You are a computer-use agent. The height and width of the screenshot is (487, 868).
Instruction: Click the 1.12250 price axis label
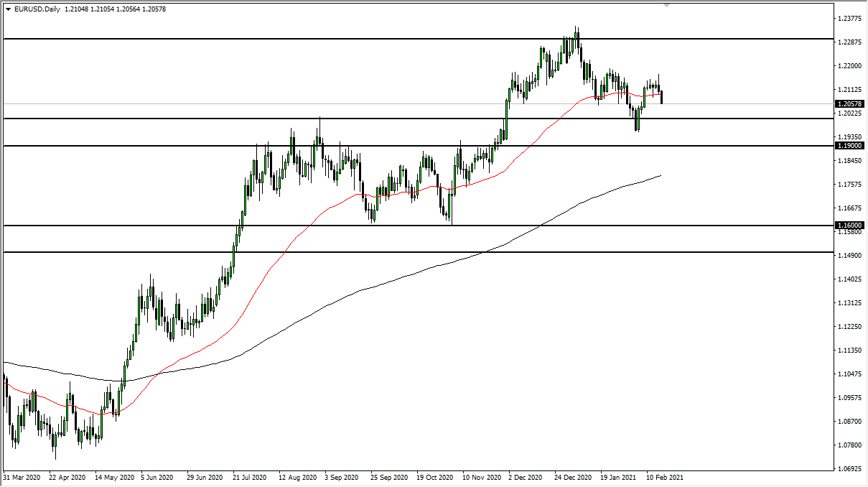coord(850,327)
